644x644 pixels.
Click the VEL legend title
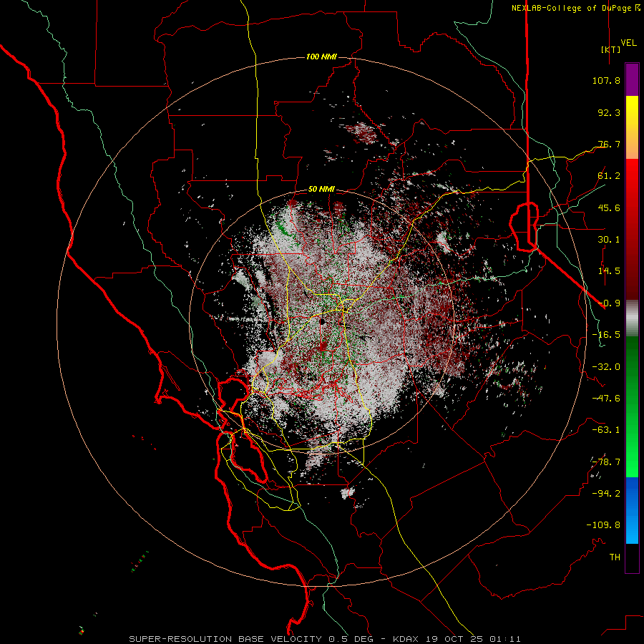point(628,42)
